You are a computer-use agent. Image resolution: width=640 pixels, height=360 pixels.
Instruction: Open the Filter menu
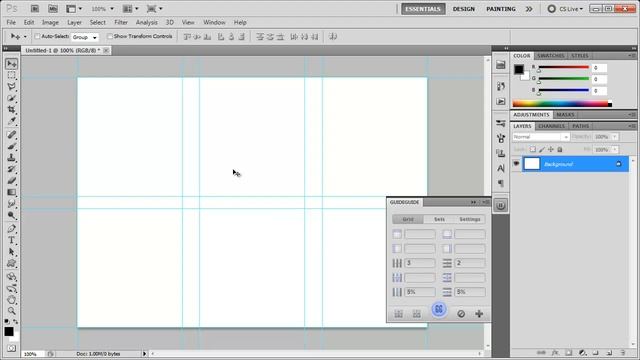point(121,22)
